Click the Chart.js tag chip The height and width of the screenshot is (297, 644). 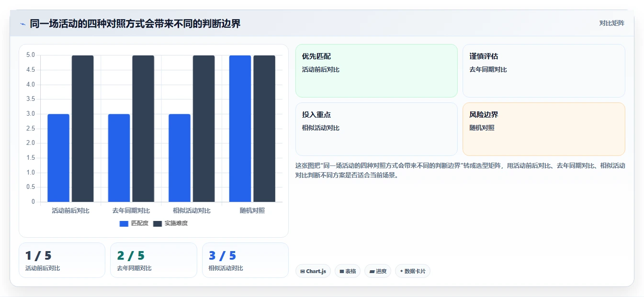[x=313, y=271]
